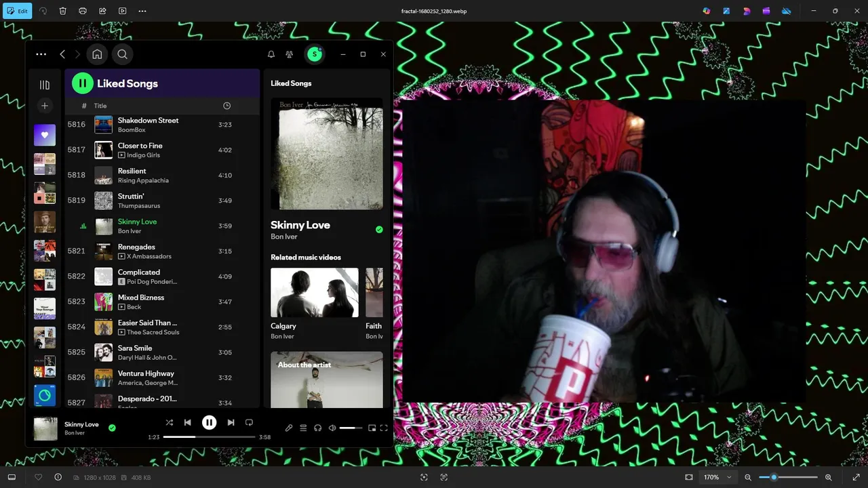Toggle liked checkmark beside Skinny Love heading

coord(379,230)
